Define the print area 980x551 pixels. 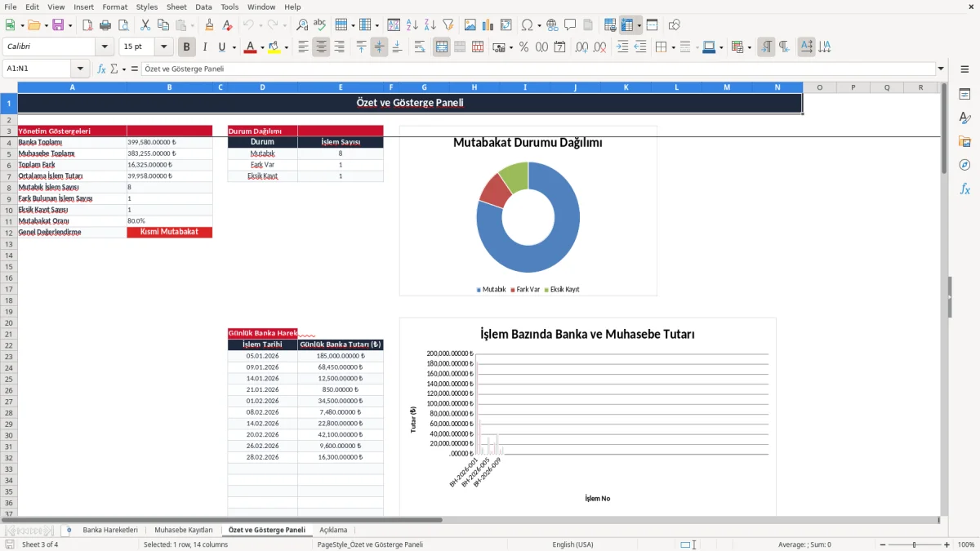611,25
